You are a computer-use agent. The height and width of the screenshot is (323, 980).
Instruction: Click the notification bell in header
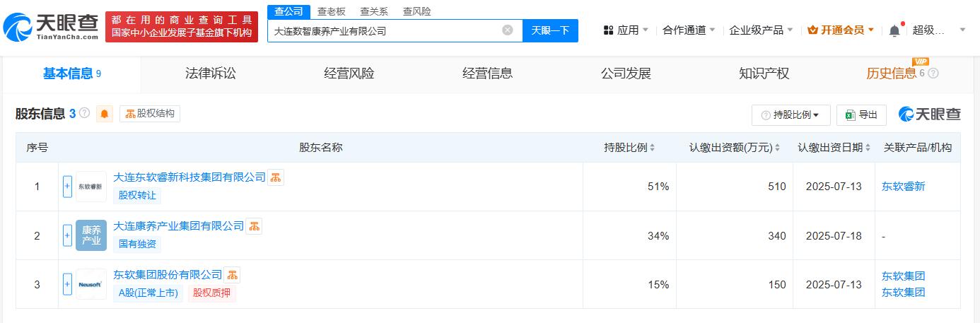click(894, 30)
